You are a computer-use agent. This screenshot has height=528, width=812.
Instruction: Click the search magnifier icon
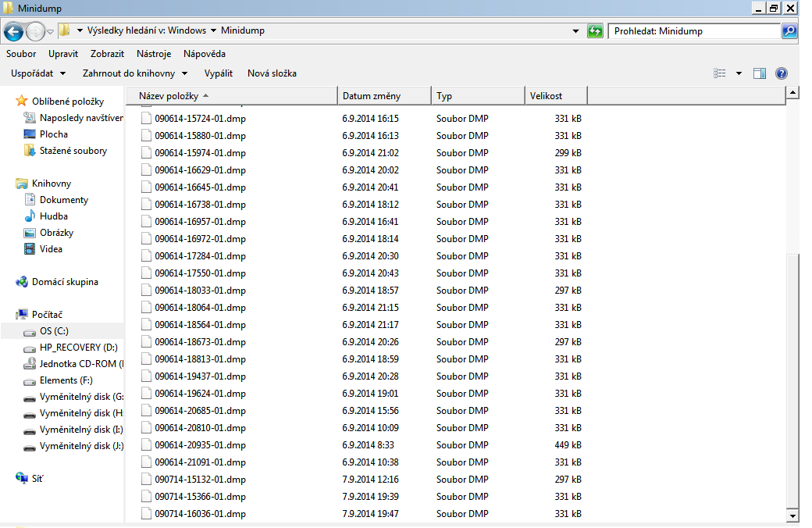[789, 31]
